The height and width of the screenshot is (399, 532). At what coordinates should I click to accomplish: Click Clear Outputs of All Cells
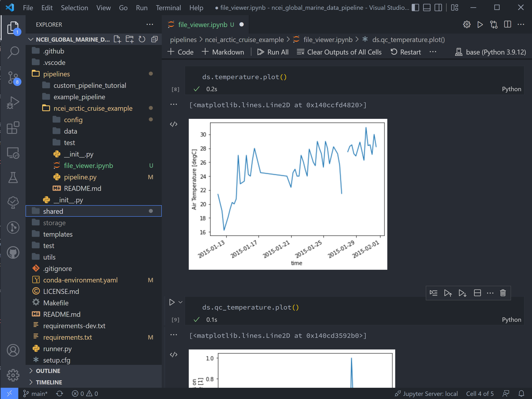tap(339, 52)
